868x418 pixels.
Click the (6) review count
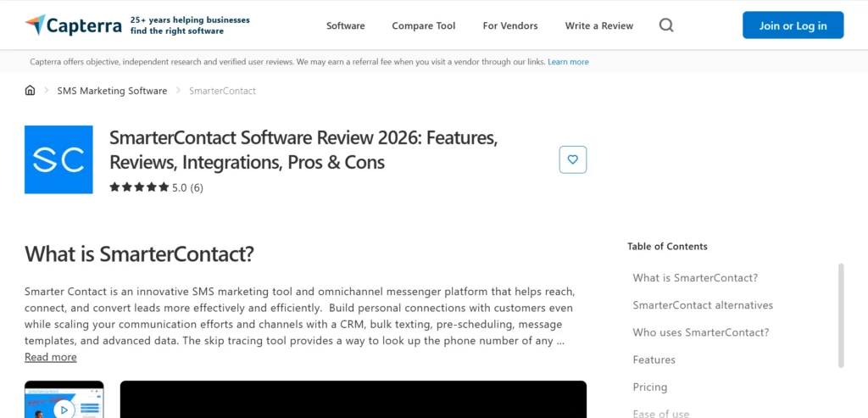[x=197, y=187]
